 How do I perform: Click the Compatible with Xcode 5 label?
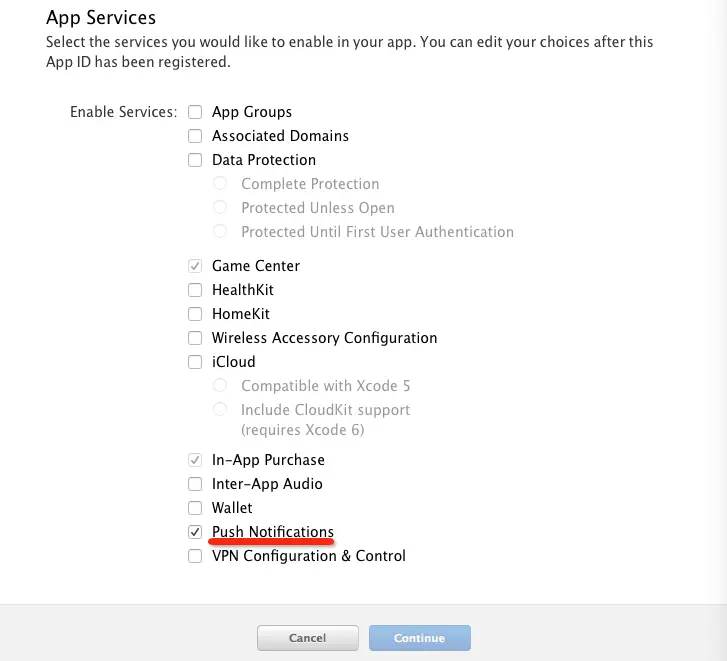(325, 386)
